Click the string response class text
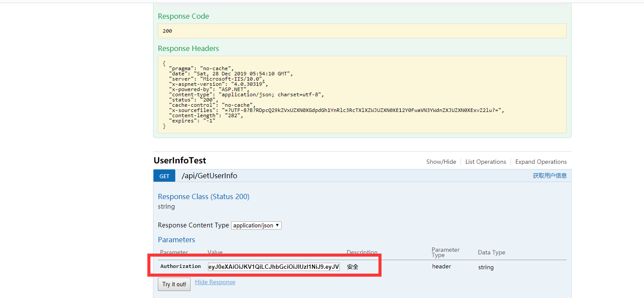Image resolution: width=644 pixels, height=298 pixels. click(x=166, y=207)
